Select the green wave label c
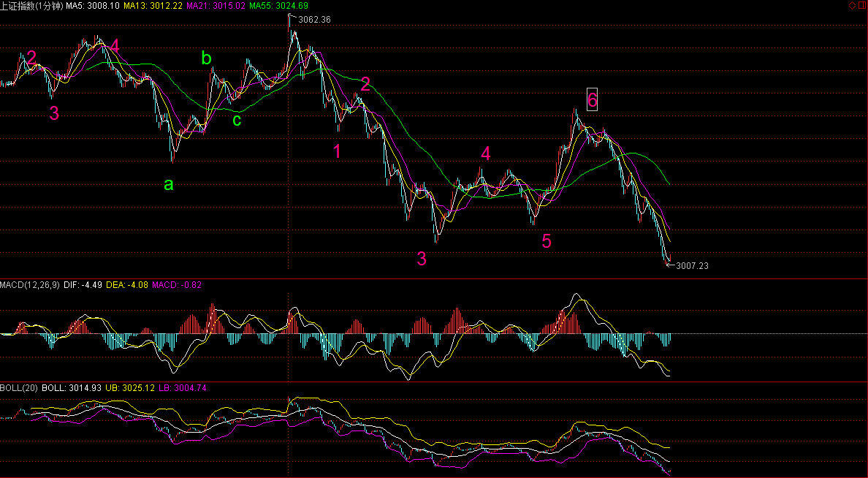This screenshot has width=868, height=478. click(237, 120)
